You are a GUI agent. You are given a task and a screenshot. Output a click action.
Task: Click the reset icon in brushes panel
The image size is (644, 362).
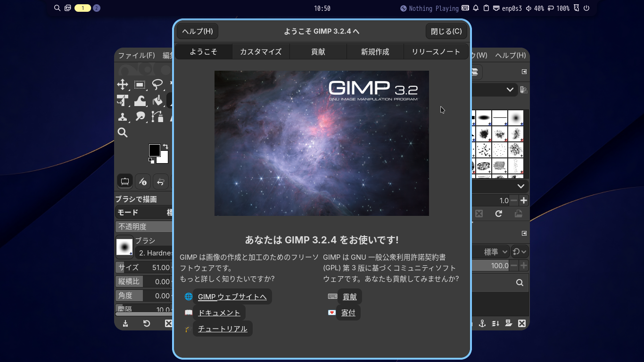coord(498,214)
